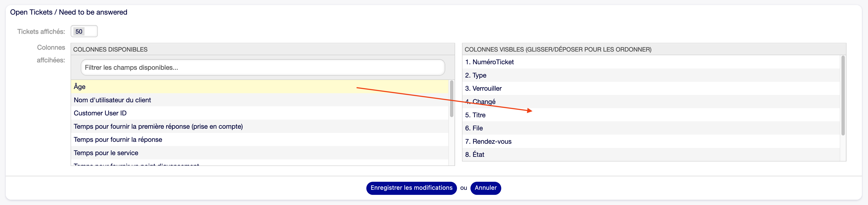
Task: Select Nom d'utilisateur du client column
Action: pyautogui.click(x=112, y=100)
